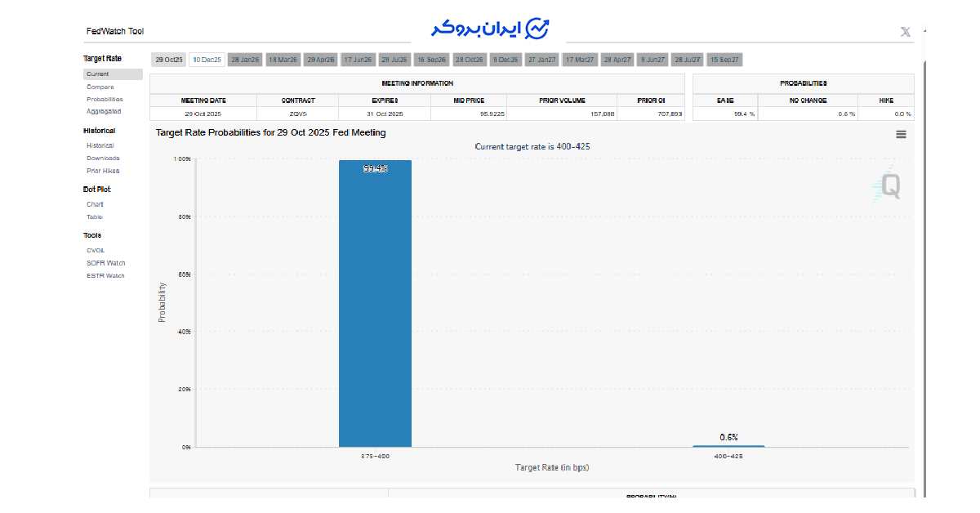Open Compare under Target Rate
This screenshot has width=980, height=513.
pos(100,87)
